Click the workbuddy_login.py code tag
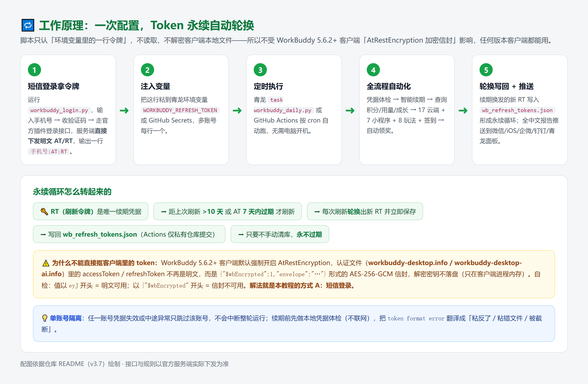 59,110
